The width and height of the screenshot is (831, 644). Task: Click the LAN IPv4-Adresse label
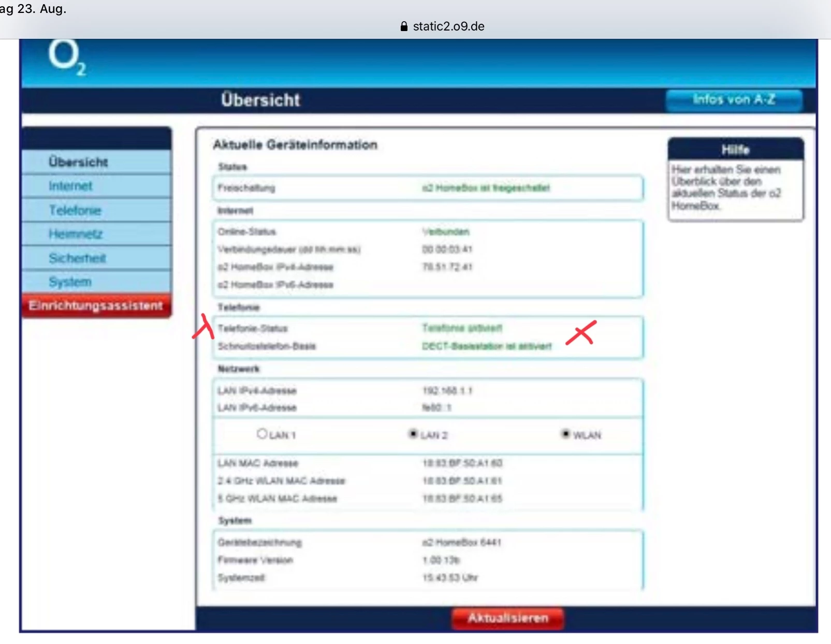[257, 390]
